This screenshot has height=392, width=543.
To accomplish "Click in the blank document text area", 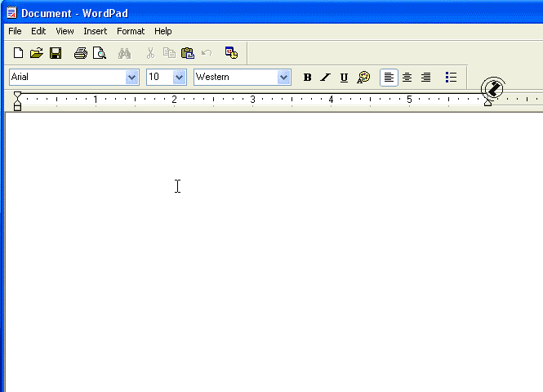I will point(274,252).
